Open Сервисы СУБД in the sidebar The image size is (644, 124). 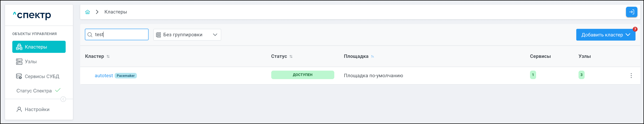pyautogui.click(x=42, y=76)
